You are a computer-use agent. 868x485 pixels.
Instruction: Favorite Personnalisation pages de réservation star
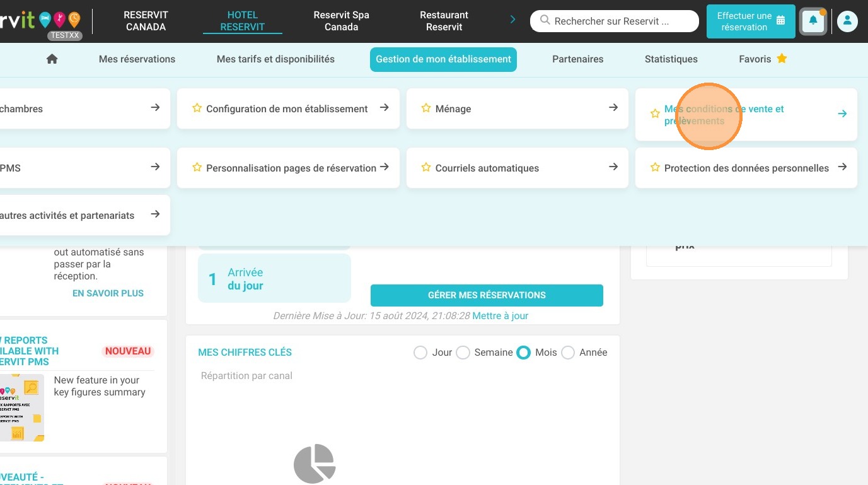(197, 168)
